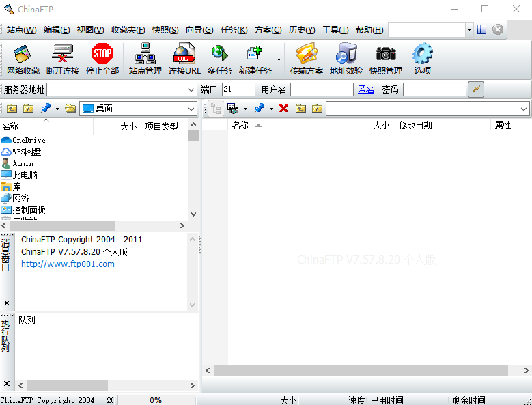Open the 站点(W) menu
This screenshot has height=405, width=532.
[21, 30]
